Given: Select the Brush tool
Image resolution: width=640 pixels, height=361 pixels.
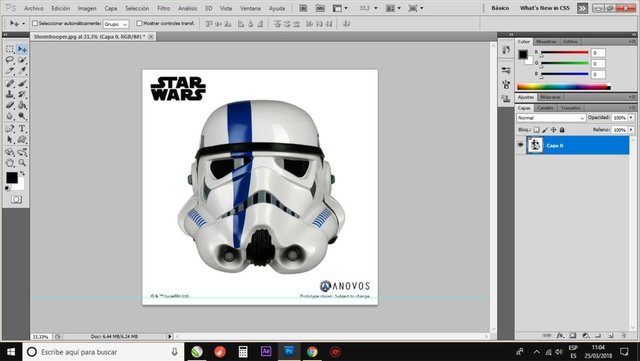Looking at the screenshot, I should point(22,84).
